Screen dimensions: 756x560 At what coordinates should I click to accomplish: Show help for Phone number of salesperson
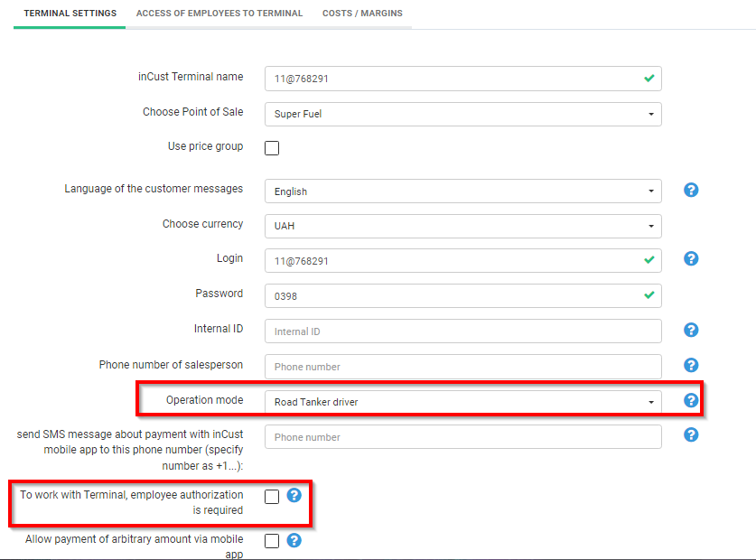[691, 365]
